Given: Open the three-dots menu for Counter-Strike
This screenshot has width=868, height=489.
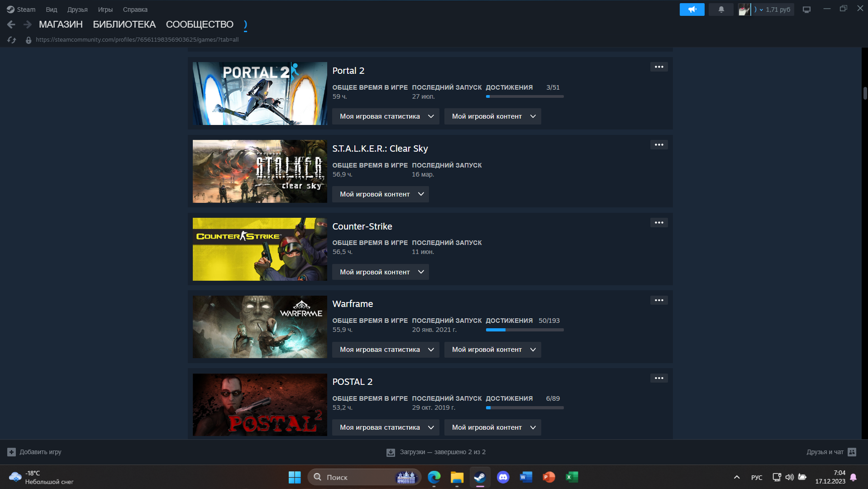Looking at the screenshot, I should 659,223.
